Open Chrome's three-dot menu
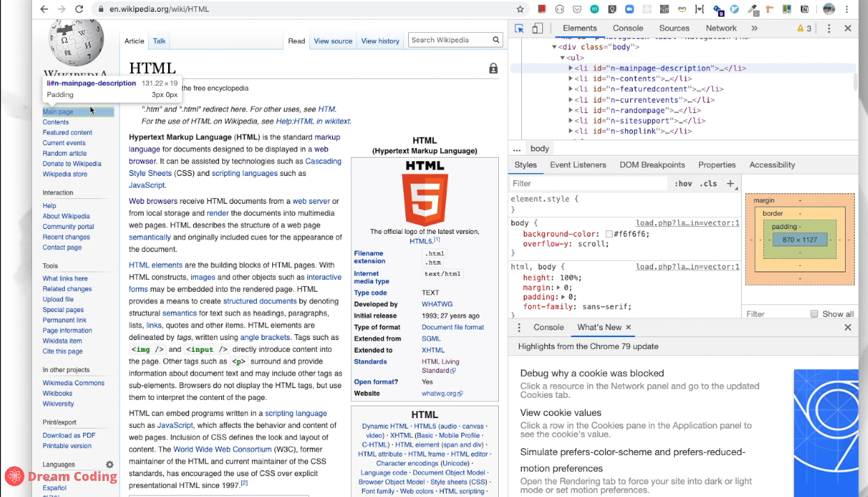 coord(848,9)
